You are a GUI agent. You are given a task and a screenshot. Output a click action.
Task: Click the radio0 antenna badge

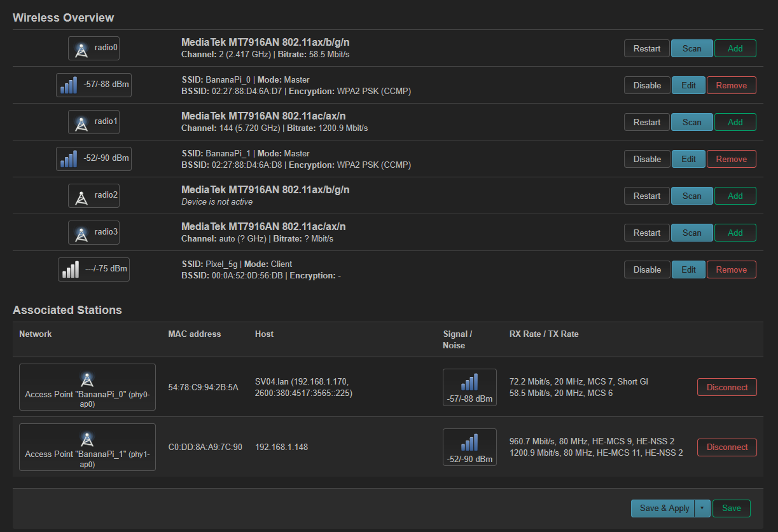[x=94, y=48]
